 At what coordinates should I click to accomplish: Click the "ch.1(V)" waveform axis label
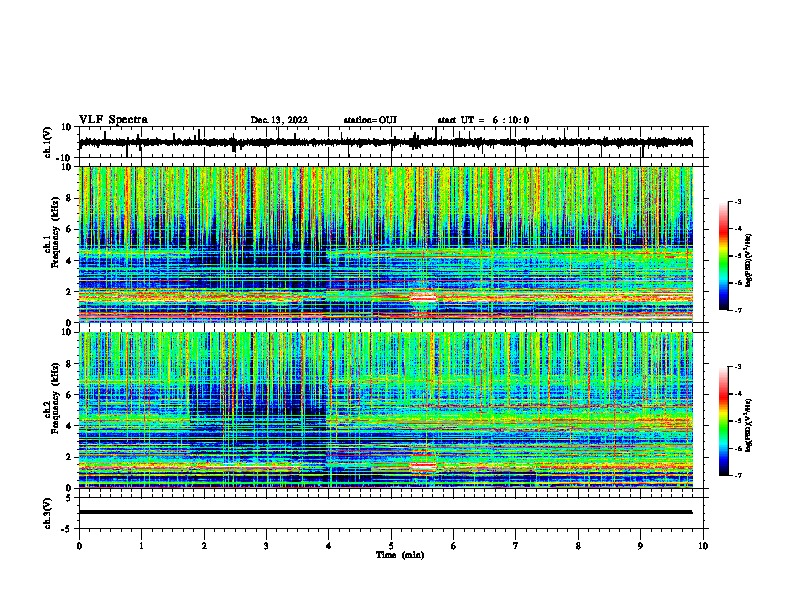[x=48, y=142]
